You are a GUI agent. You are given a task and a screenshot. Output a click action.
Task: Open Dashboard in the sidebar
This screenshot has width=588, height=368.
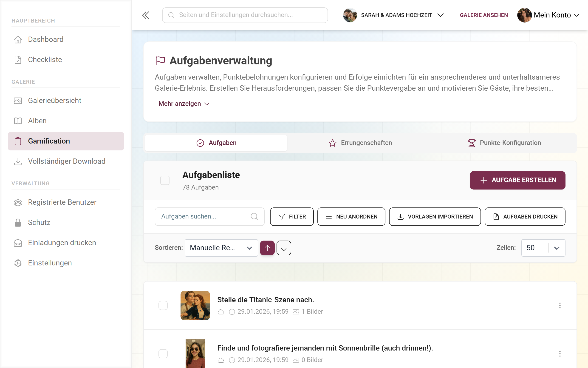coord(66,39)
